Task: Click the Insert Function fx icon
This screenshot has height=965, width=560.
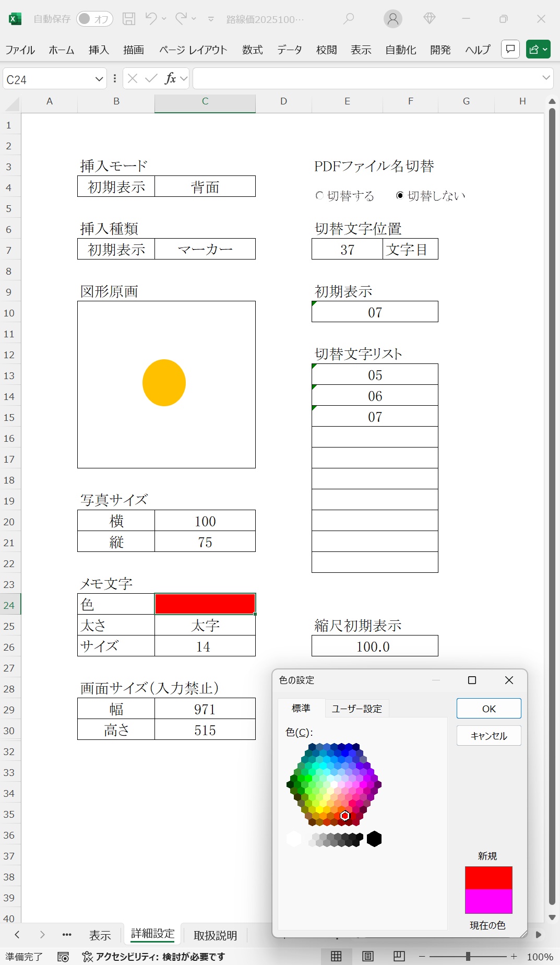Action: pos(170,78)
